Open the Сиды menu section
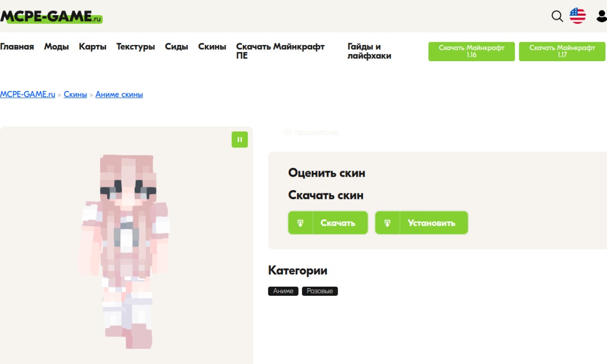The height and width of the screenshot is (364, 607). pyautogui.click(x=176, y=46)
